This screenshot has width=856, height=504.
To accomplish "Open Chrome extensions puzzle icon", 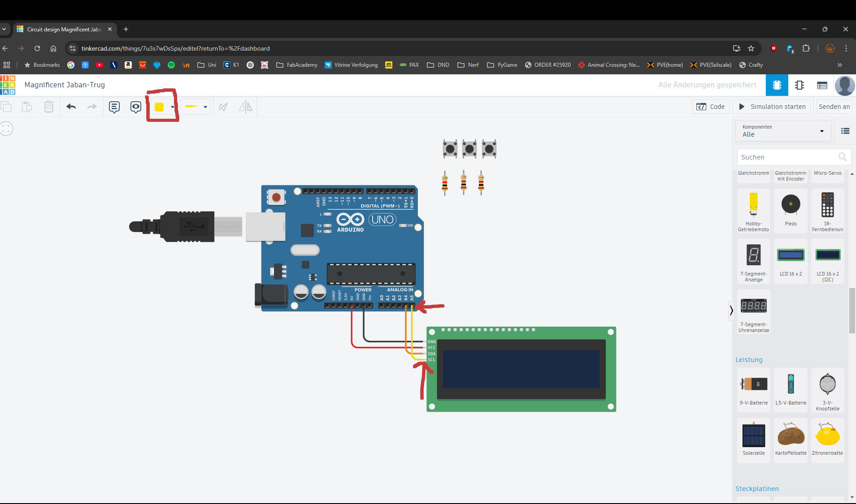I will pos(806,48).
